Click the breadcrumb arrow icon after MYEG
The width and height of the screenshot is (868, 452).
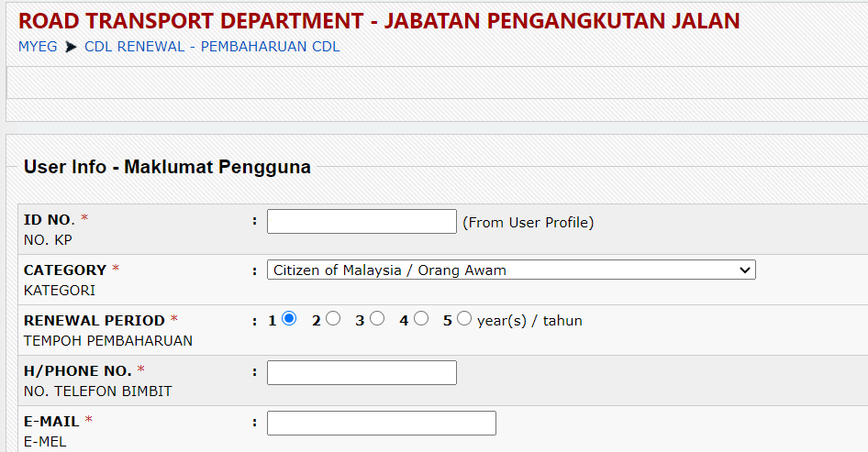click(x=71, y=47)
